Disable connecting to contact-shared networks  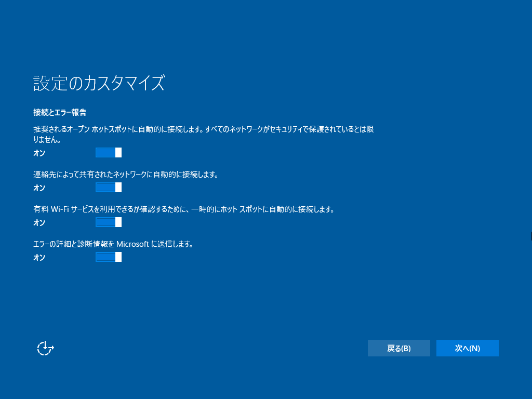[109, 188]
